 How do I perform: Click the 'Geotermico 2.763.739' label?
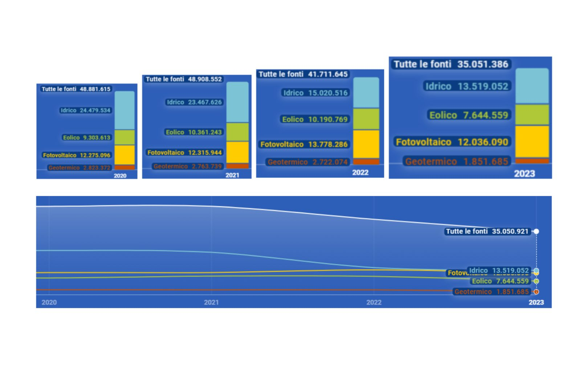tap(187, 166)
